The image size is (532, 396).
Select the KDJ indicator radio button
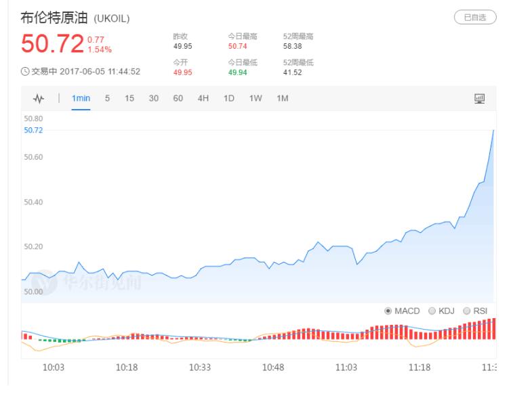point(430,311)
